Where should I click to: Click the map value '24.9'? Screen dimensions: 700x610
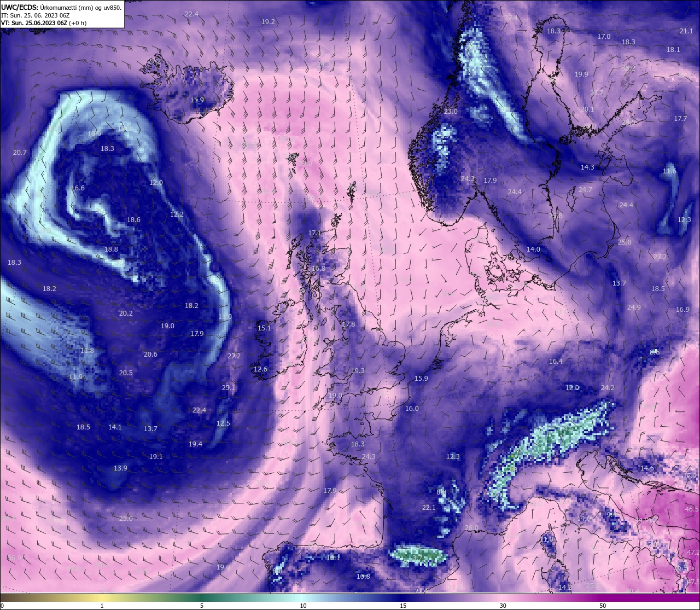click(x=634, y=307)
